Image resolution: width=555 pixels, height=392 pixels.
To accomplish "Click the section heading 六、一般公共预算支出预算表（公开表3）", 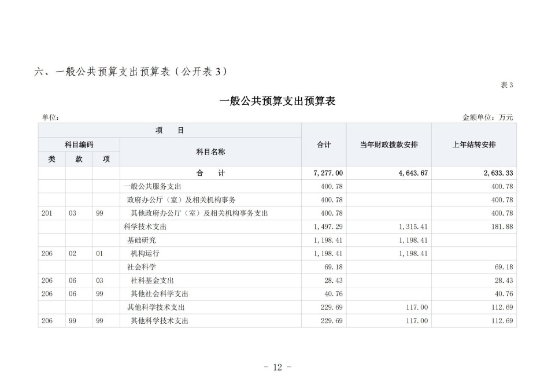I will point(131,72).
